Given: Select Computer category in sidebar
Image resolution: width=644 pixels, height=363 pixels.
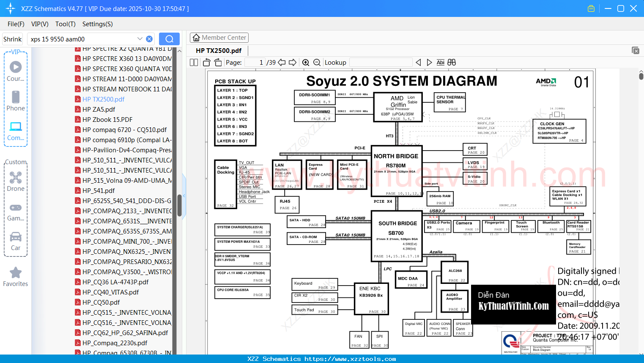Looking at the screenshot, I should pos(16,131).
